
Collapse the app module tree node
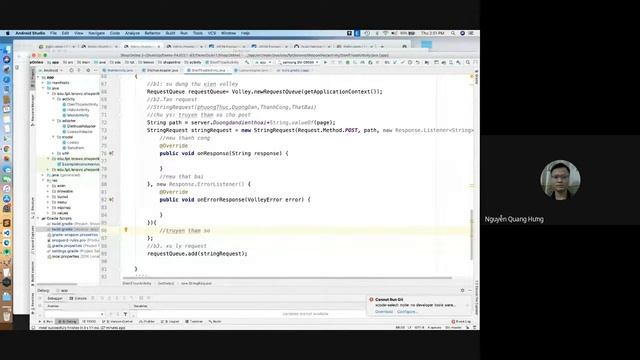38,77
